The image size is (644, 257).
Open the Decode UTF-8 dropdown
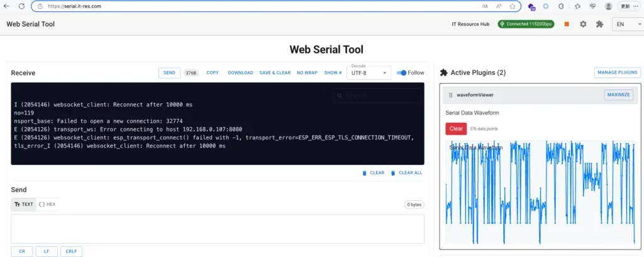tap(369, 73)
